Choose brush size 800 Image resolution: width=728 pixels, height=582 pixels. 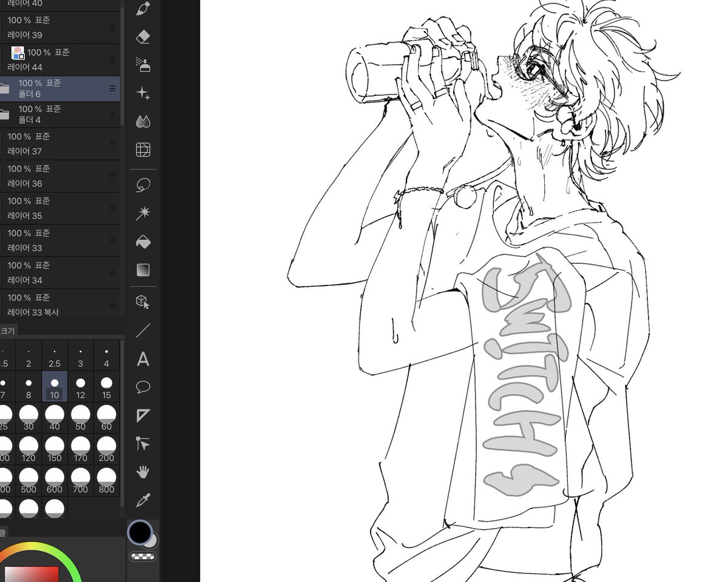click(107, 481)
